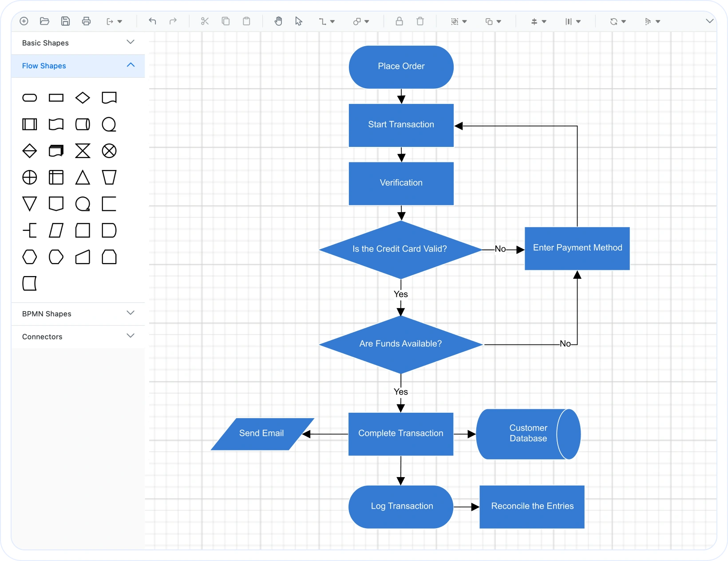Open the distribute objects dropdown
Image resolution: width=728 pixels, height=561 pixels.
point(573,21)
